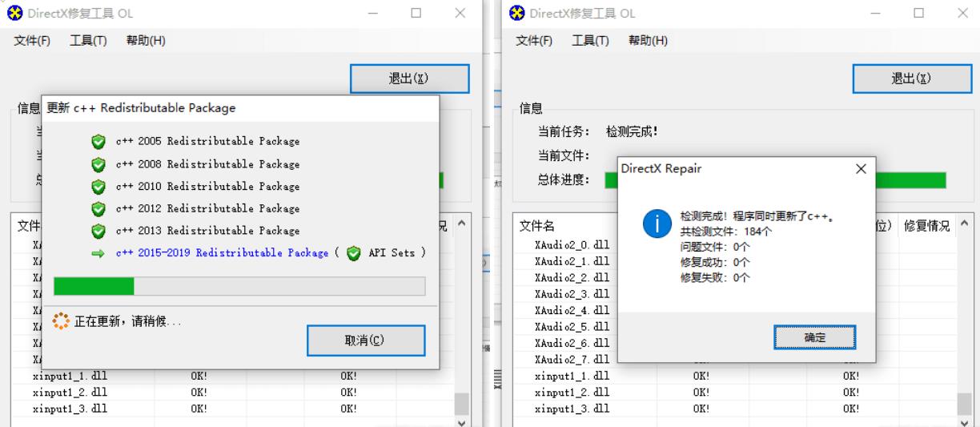Click 退出(X) button in the right window
The height and width of the screenshot is (427, 980).
[910, 79]
